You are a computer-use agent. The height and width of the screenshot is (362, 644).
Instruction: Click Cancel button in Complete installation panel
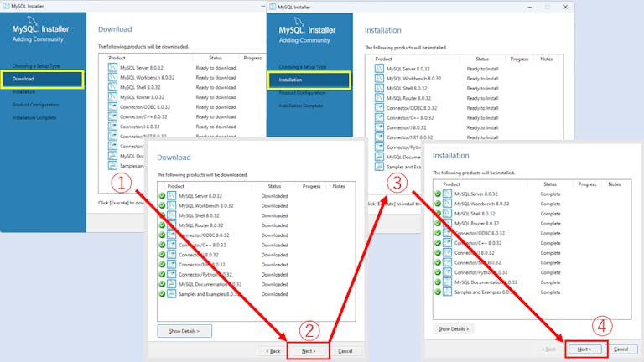pos(621,349)
